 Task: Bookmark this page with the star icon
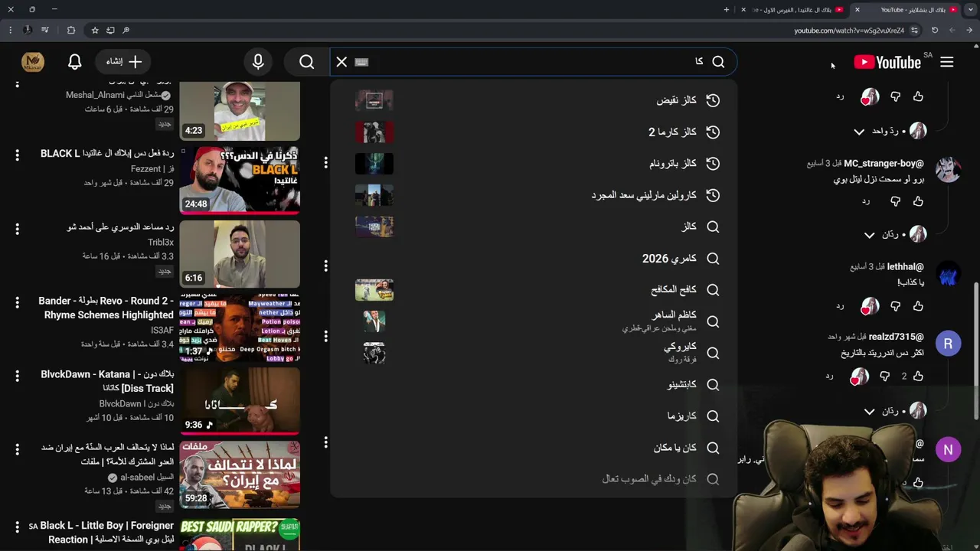point(95,31)
